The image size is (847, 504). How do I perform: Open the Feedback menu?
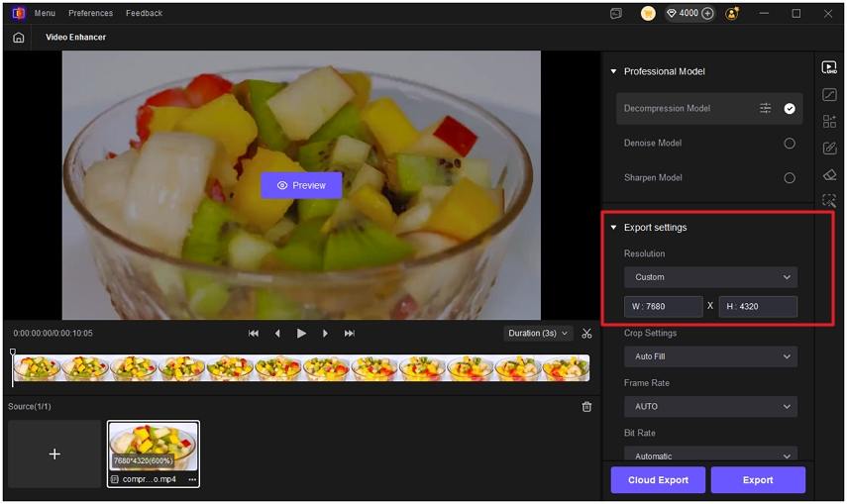(x=144, y=14)
